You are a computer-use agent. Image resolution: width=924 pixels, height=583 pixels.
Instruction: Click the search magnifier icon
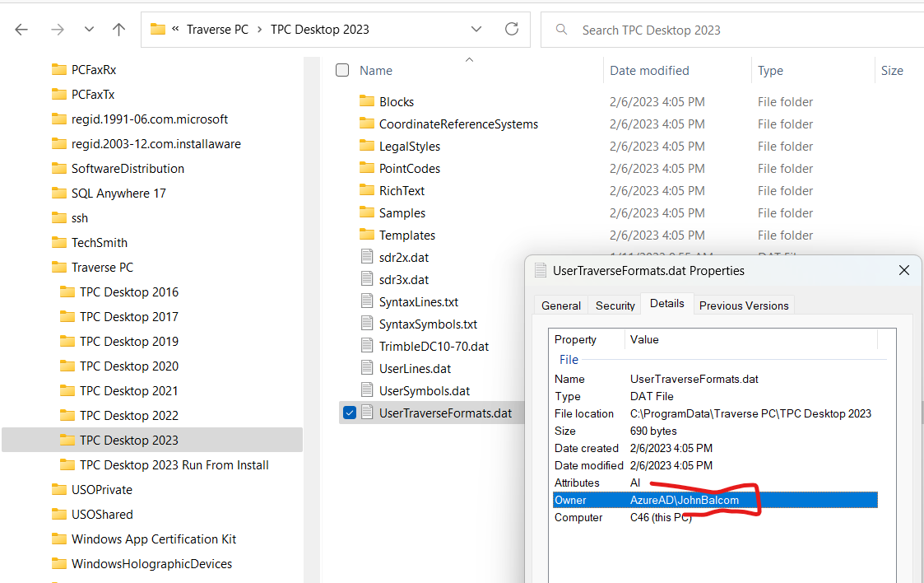coord(562,30)
